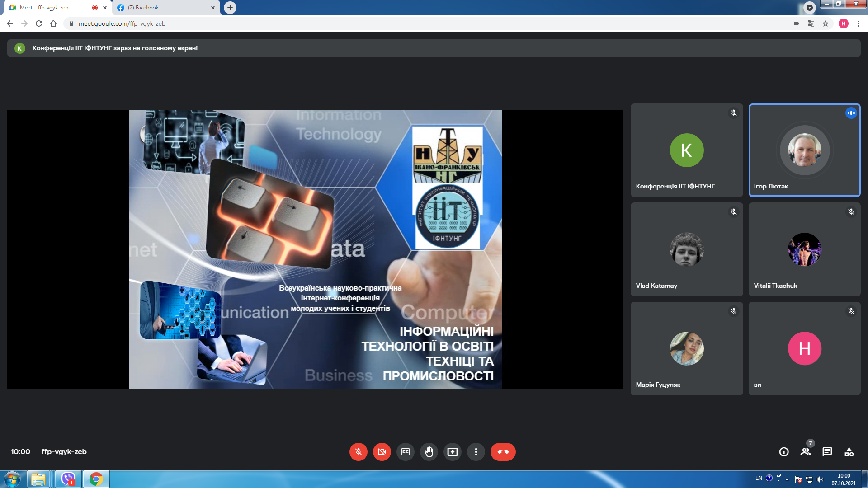Click the address bar with meet.google.com URL
This screenshot has width=868, height=488.
[429, 23]
